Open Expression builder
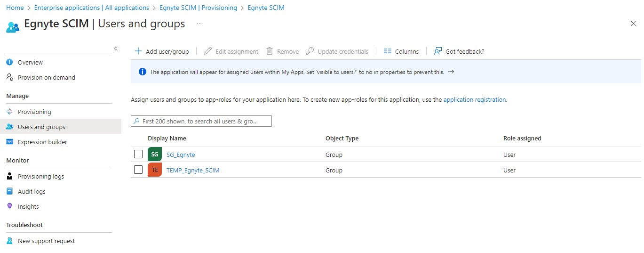Screen dimensions: 644x253 pos(42,142)
